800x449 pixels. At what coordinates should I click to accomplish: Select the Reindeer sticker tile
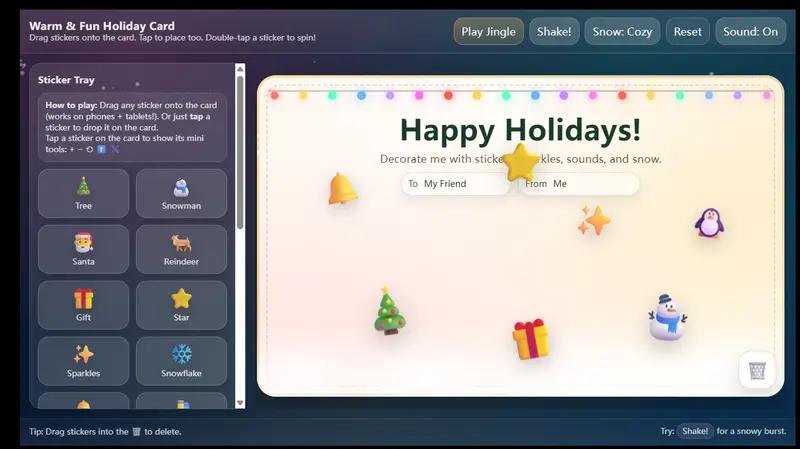[x=181, y=249]
